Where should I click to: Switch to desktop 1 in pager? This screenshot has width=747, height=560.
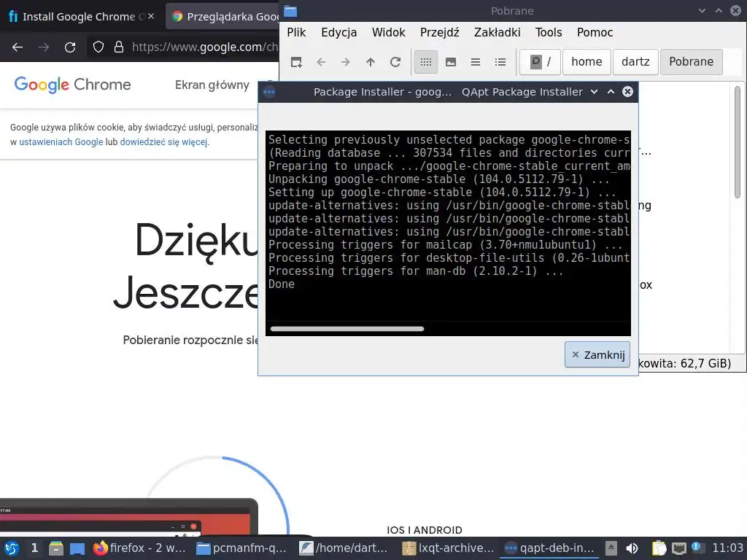(34, 548)
